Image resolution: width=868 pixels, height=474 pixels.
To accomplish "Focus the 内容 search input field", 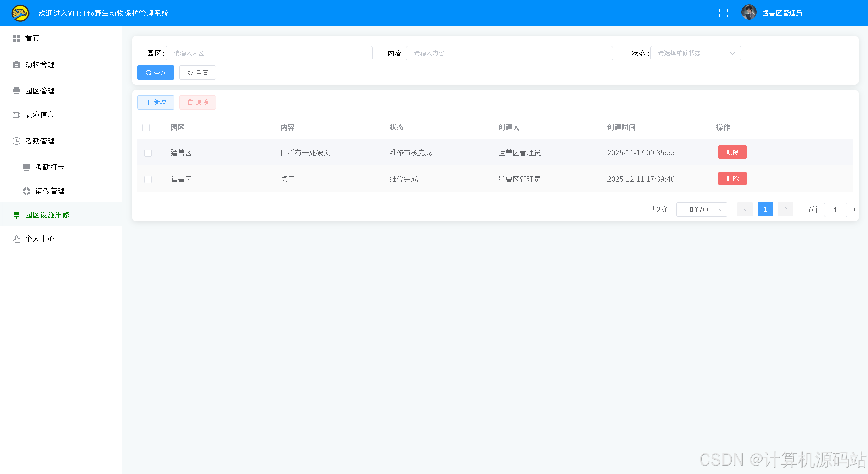I will (x=509, y=53).
